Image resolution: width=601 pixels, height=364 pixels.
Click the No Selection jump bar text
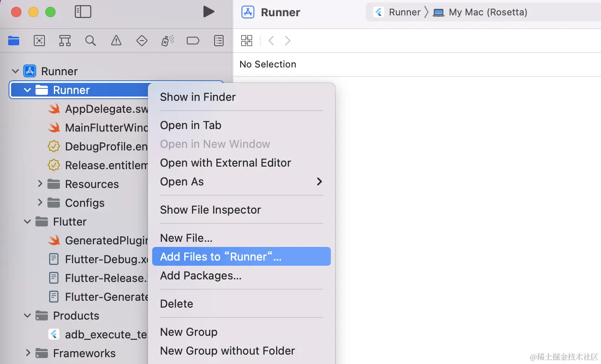(x=268, y=64)
